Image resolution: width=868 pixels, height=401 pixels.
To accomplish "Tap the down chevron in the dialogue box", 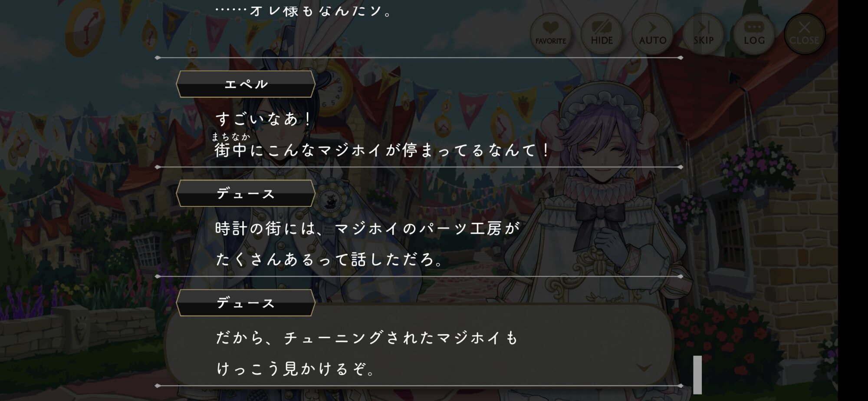I will pos(644,368).
